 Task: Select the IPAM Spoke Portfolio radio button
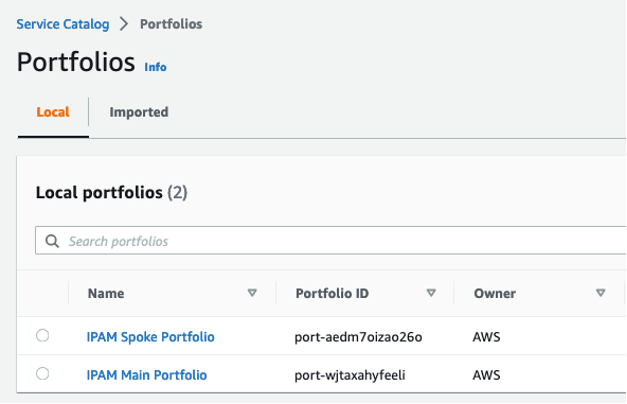coord(42,336)
